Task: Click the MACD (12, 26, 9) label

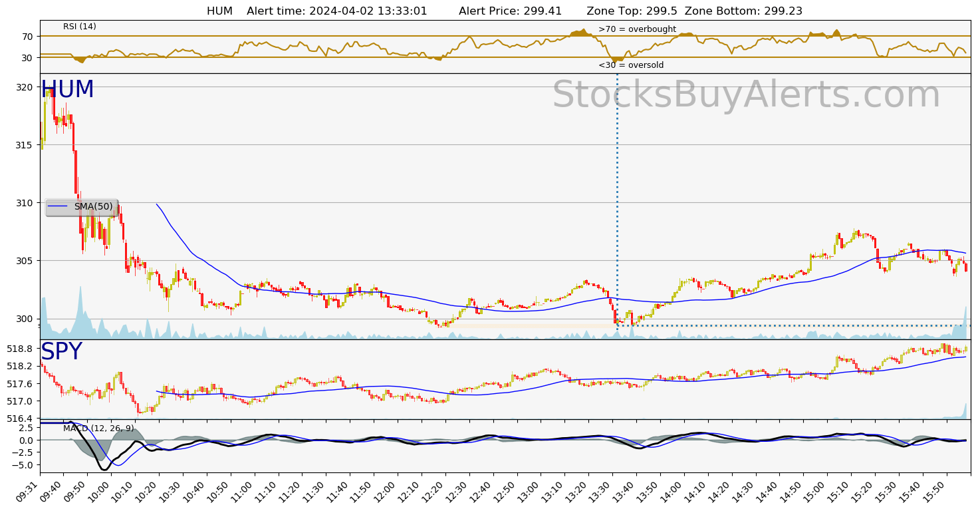Action: pyautogui.click(x=98, y=428)
